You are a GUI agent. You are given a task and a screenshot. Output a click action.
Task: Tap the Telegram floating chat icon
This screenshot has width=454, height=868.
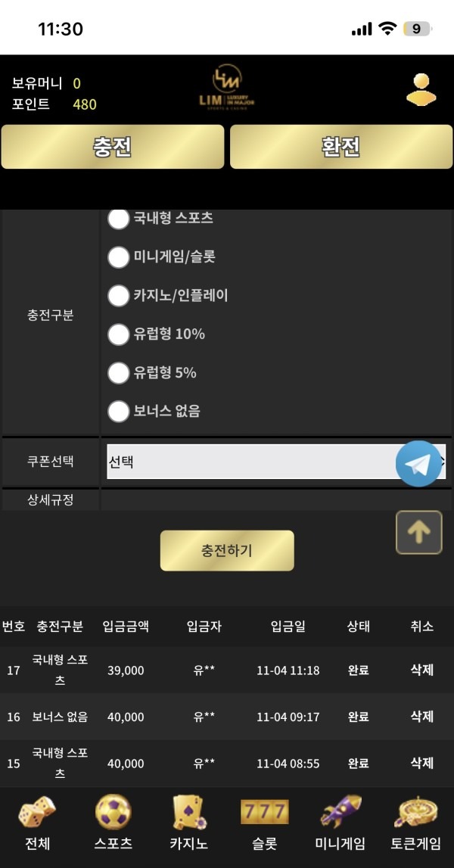419,463
